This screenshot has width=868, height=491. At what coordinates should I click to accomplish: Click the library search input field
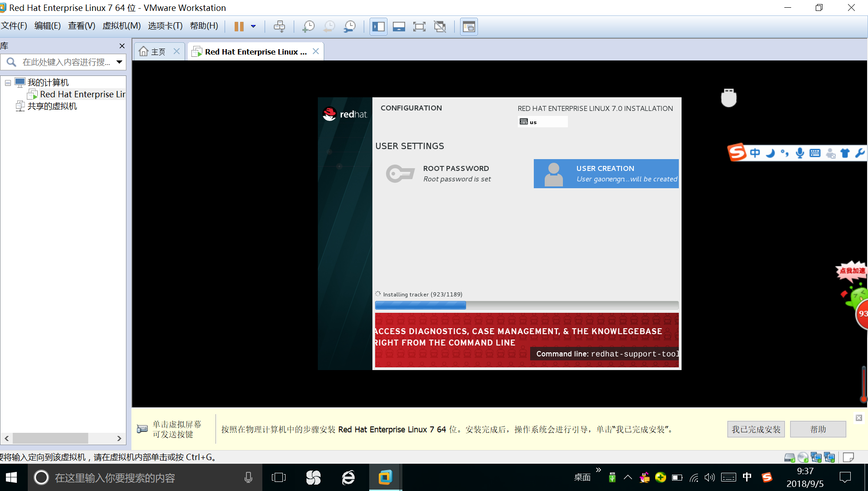[66, 62]
